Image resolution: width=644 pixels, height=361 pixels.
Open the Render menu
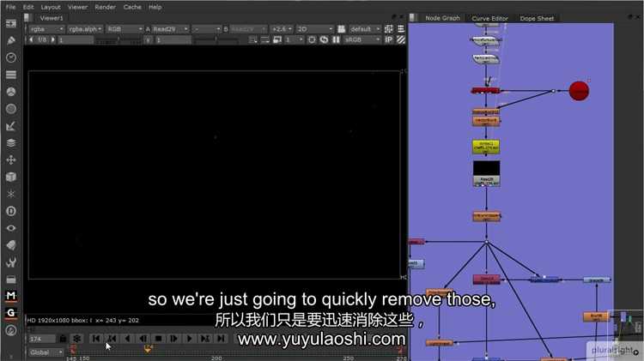point(105,7)
